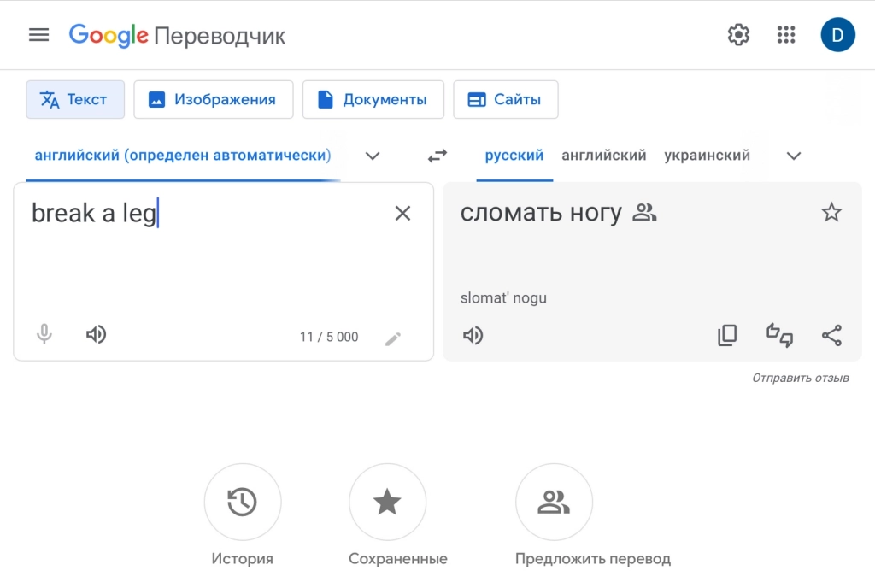Click the community-verified people badge
The height and width of the screenshot is (588, 875).
(644, 212)
